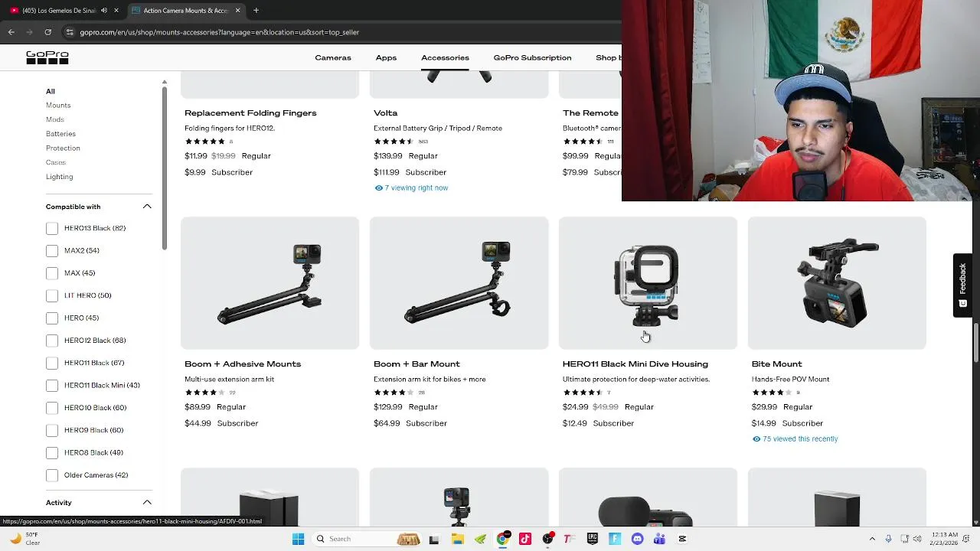The height and width of the screenshot is (551, 980).
Task: Check HERO11 Black Mini filter
Action: point(52,385)
